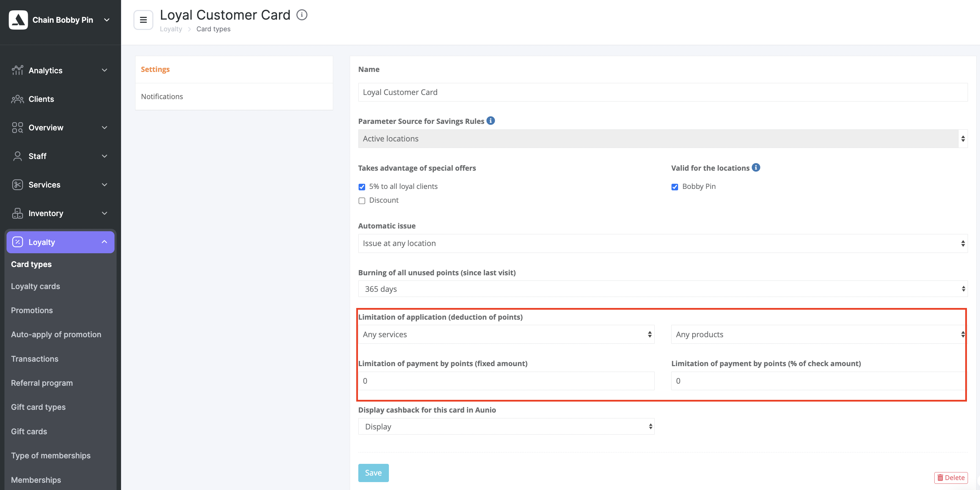Open the Active locations parameter source dropdown

click(x=663, y=139)
